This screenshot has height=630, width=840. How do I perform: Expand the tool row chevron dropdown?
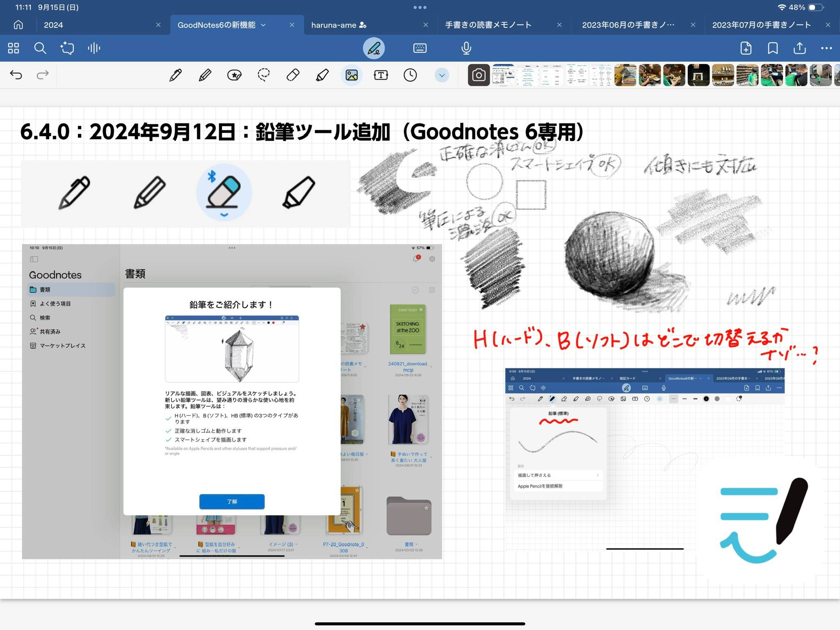pos(442,75)
